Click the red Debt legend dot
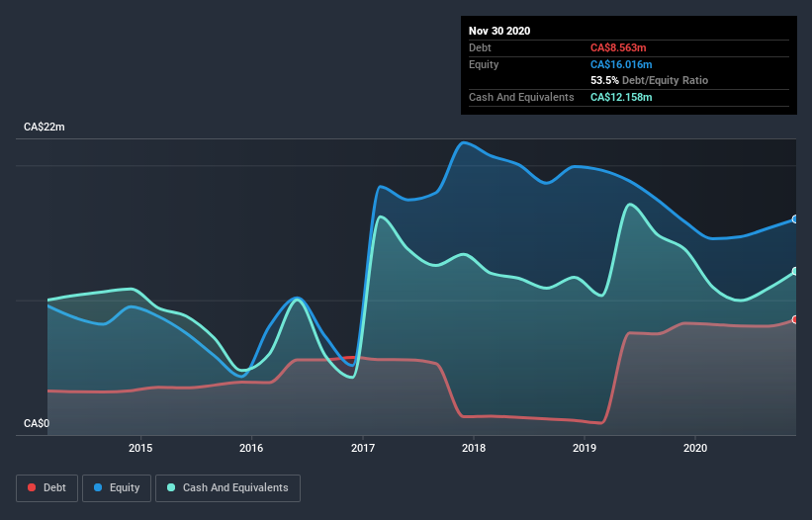812x520 pixels. coord(32,487)
